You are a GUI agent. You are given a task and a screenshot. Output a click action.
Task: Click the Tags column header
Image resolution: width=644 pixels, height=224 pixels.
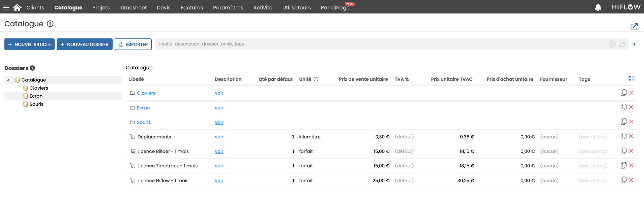(584, 79)
